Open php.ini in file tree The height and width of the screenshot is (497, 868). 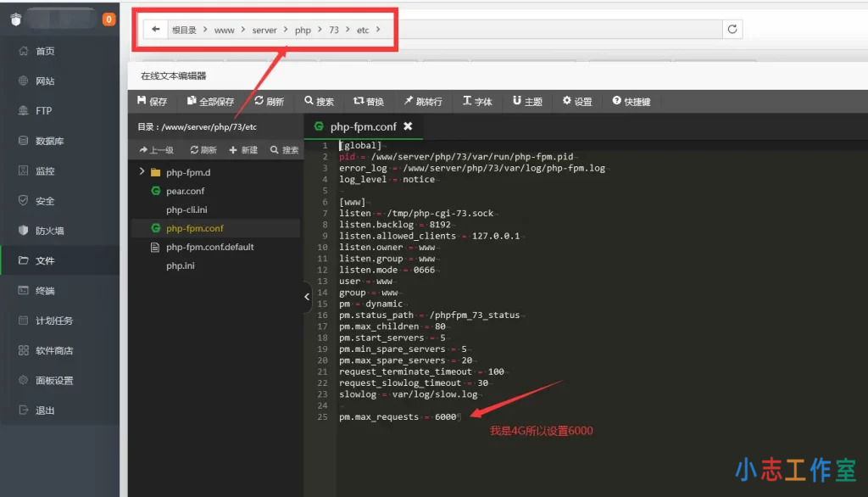181,265
